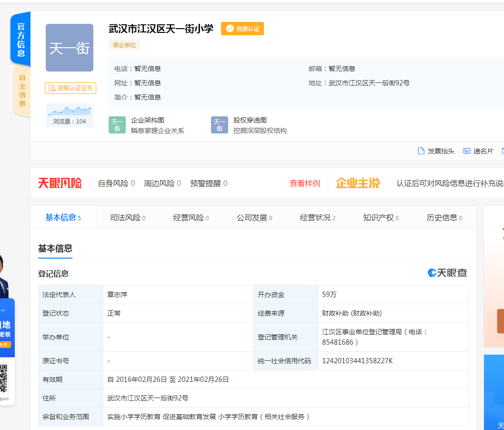Viewport: 504px width, 430px height.
Task: Click the 股权穿透图 blue icon
Action: coord(220,125)
